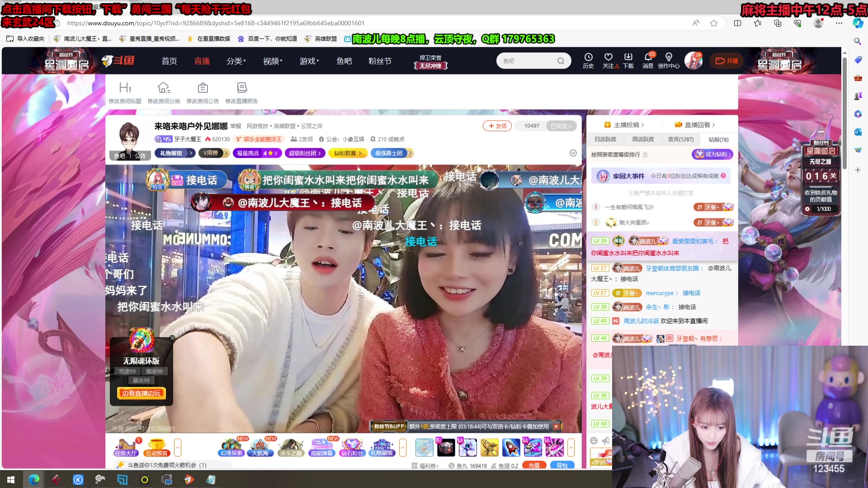868x488 pixels.
Task: Open the 钻石粉丝 diamond icon
Action: click(352, 447)
